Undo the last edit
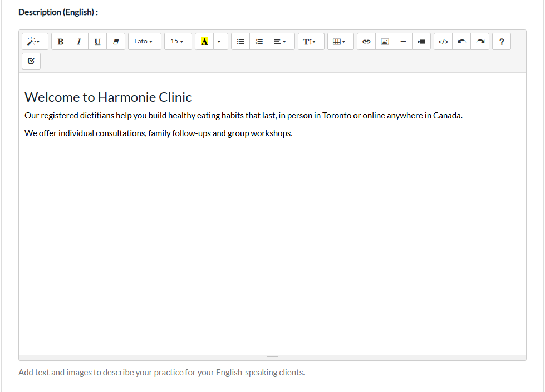 461,42
